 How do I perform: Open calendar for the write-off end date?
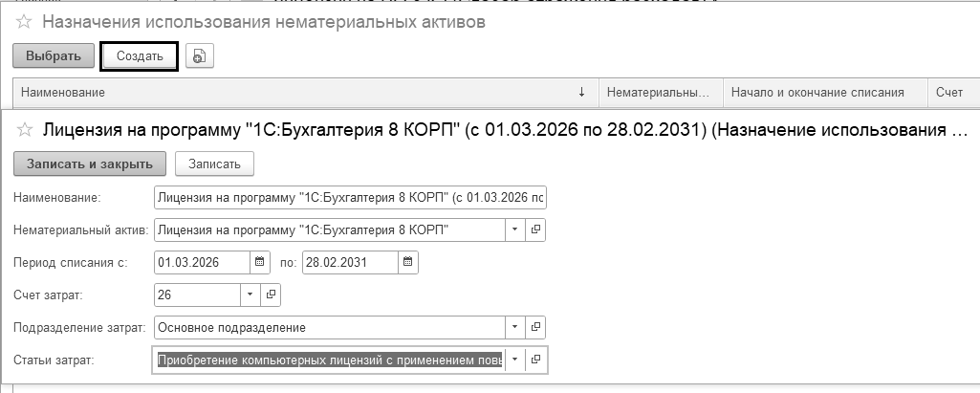click(407, 262)
